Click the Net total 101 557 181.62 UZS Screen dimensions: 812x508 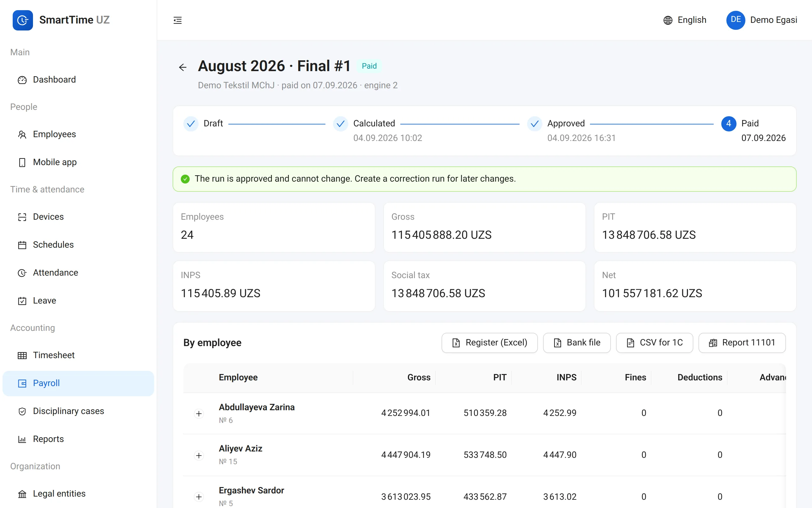[x=652, y=293]
